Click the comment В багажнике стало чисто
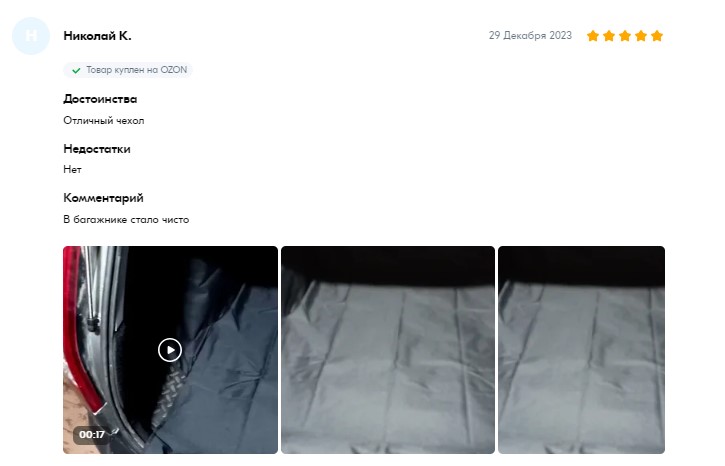The image size is (725, 466). click(126, 220)
